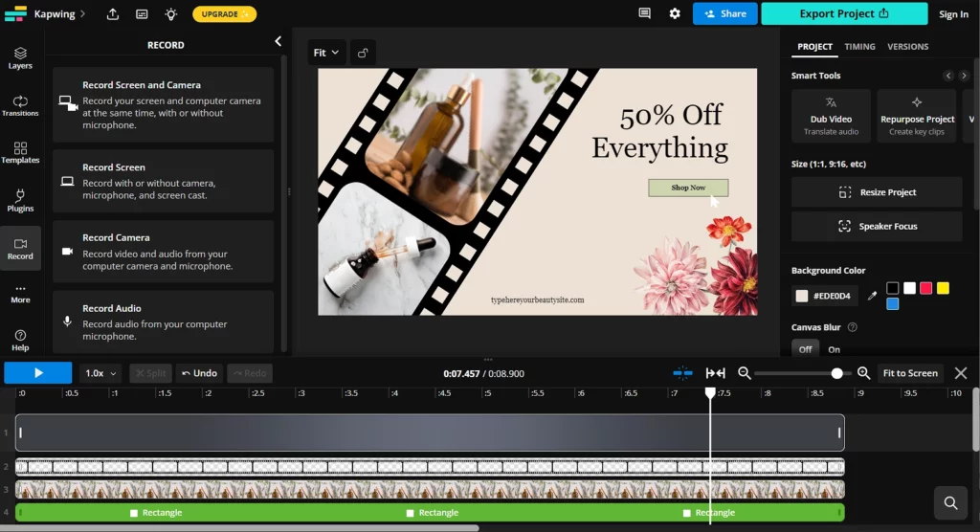Select the filmstrip-frame clip on track 2

(430, 466)
